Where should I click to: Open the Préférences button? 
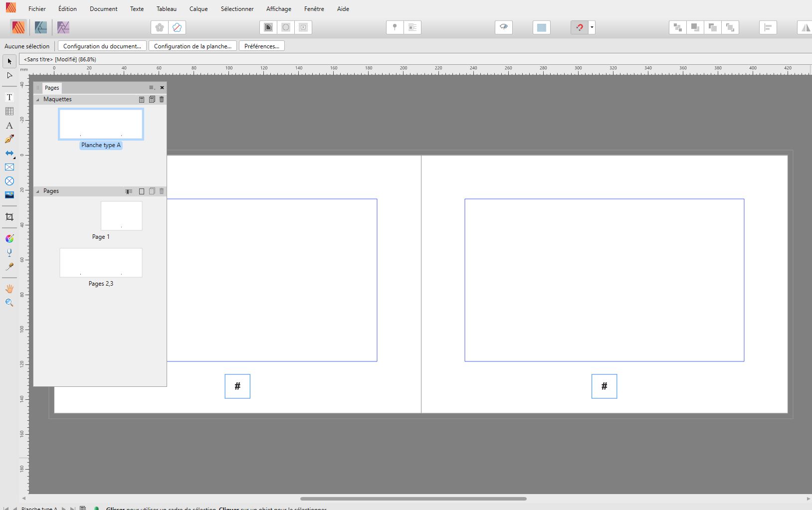(x=262, y=46)
